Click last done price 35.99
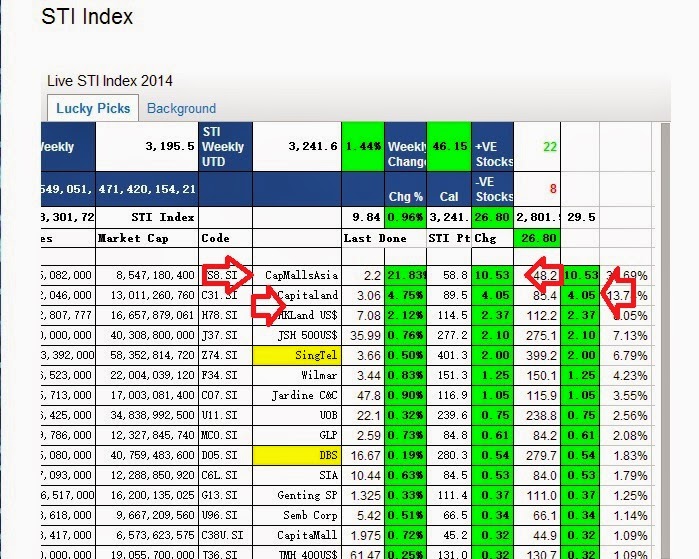The height and width of the screenshot is (559, 699). [366, 335]
